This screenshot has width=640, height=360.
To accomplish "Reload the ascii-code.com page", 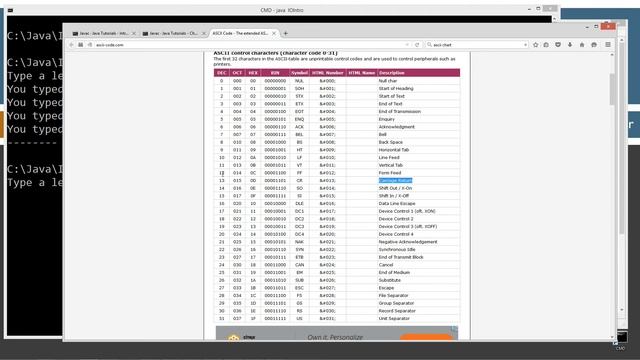I will pyautogui.click(x=417, y=45).
